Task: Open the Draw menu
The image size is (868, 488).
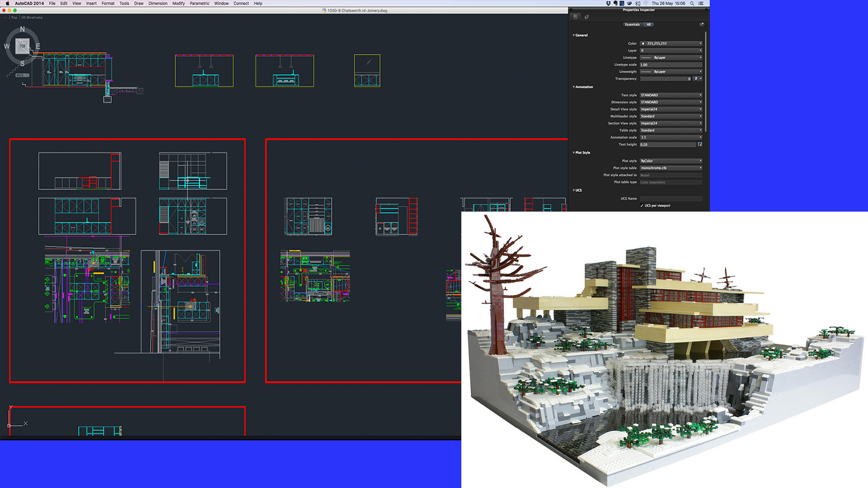Action: pyautogui.click(x=139, y=3)
